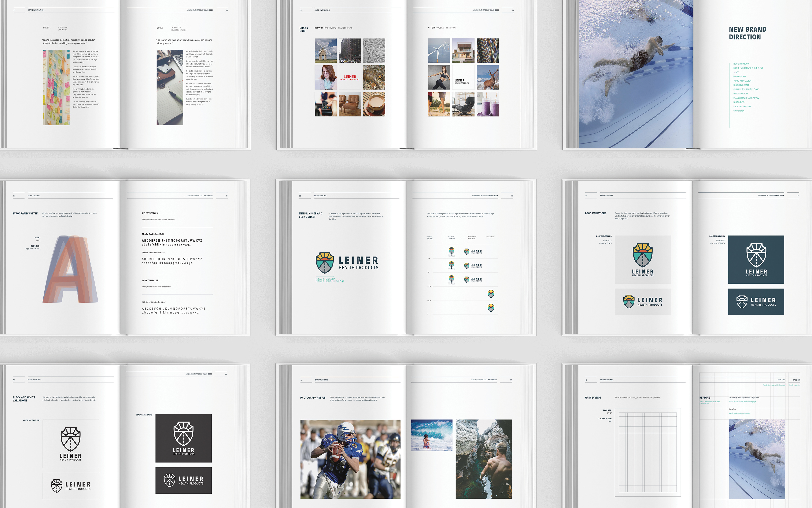Open the ocean wave photo

[432, 435]
